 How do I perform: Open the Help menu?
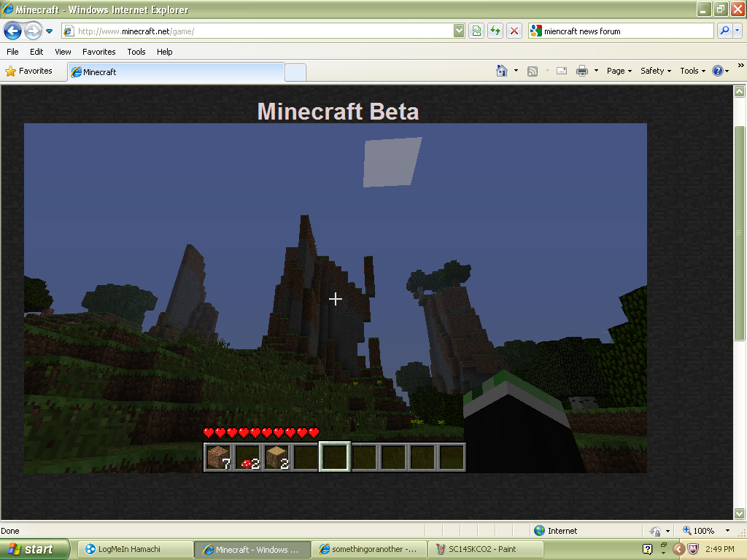tap(165, 52)
